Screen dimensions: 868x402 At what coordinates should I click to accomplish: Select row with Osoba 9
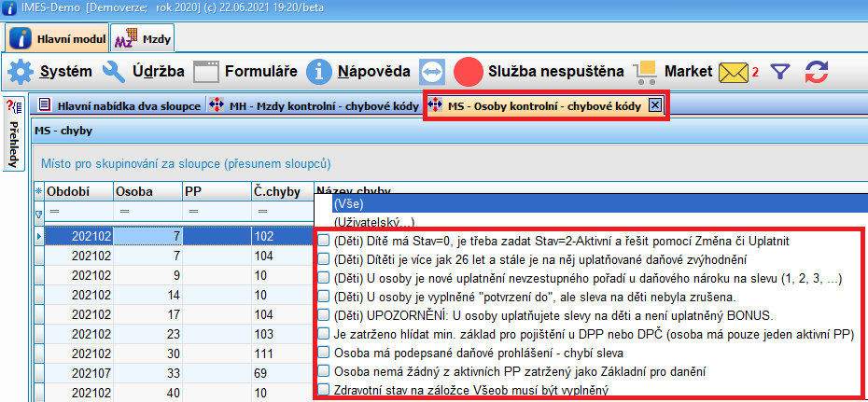174,275
